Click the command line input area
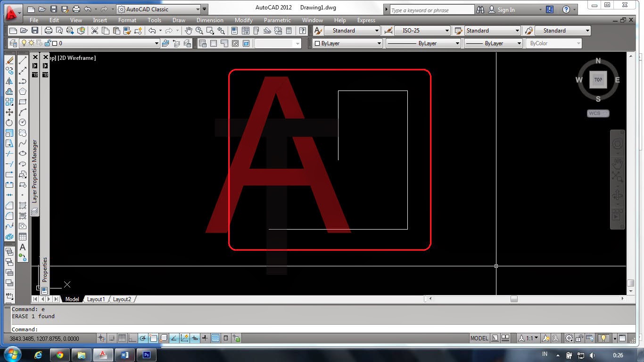This screenshot has height=362, width=644. (x=322, y=329)
